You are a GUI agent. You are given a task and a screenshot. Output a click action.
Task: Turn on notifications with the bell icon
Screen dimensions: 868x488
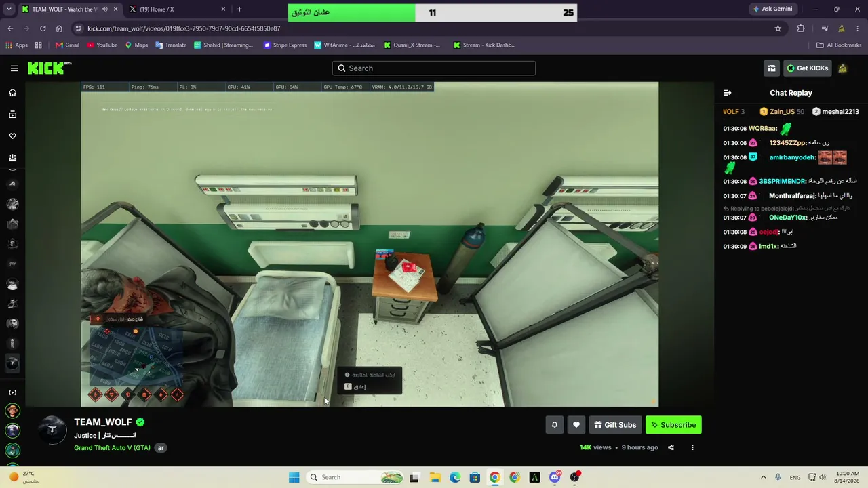point(554,425)
